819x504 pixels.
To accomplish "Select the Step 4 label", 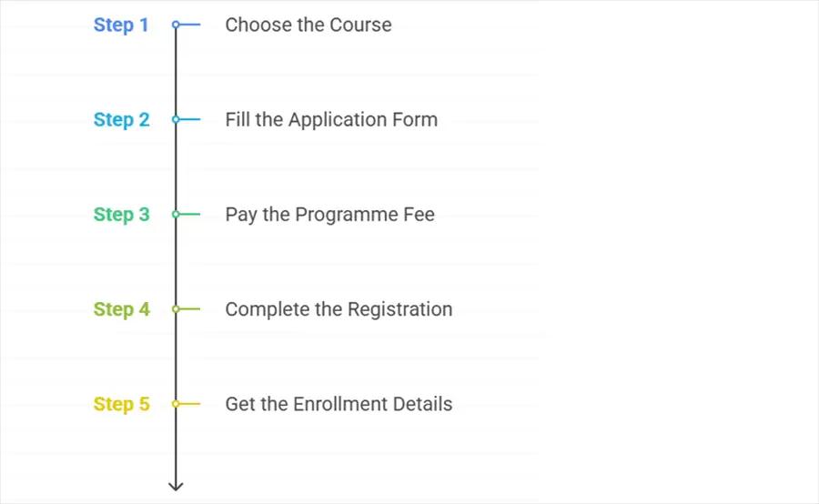I will (x=122, y=309).
